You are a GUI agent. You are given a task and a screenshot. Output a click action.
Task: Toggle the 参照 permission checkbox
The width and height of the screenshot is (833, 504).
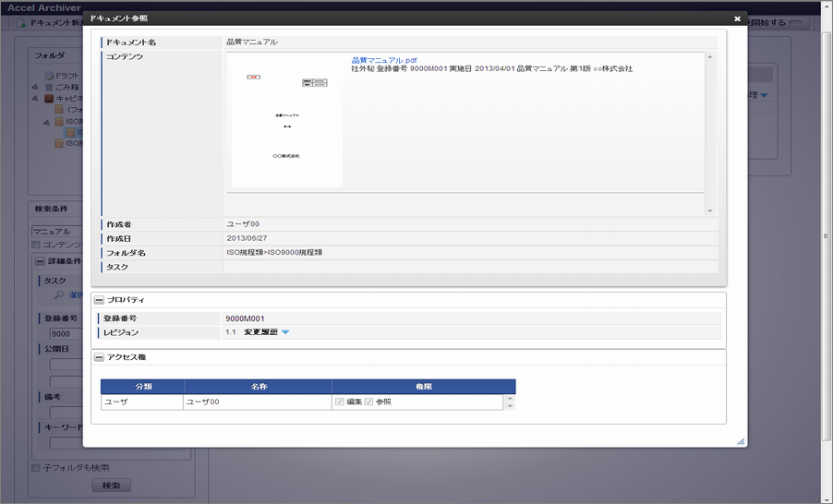pyautogui.click(x=368, y=402)
